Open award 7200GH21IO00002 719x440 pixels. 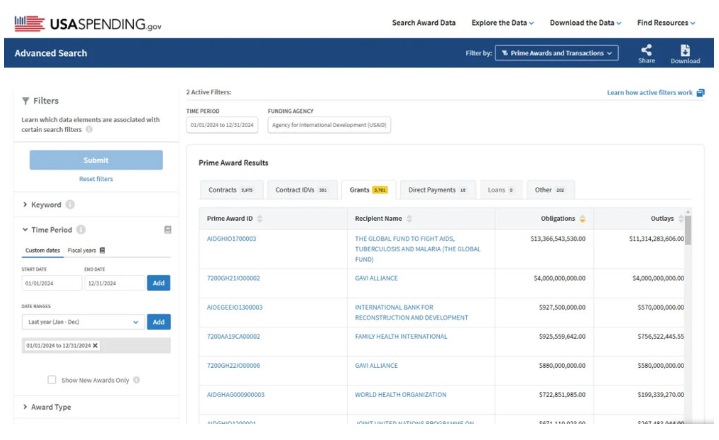tap(233, 278)
